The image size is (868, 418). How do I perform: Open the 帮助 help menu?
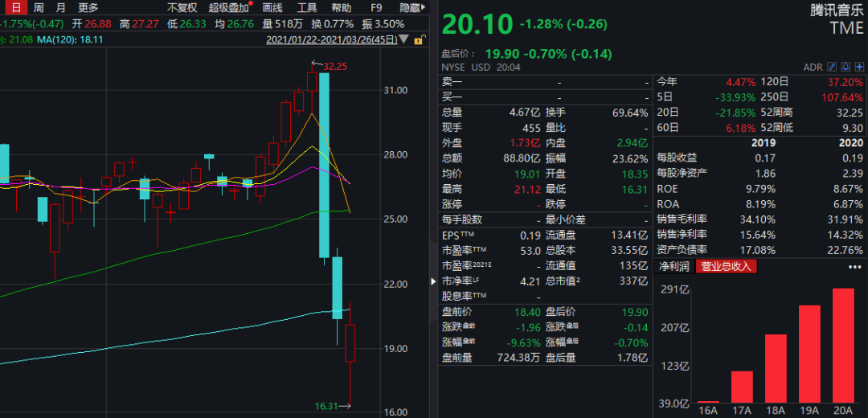(x=341, y=8)
